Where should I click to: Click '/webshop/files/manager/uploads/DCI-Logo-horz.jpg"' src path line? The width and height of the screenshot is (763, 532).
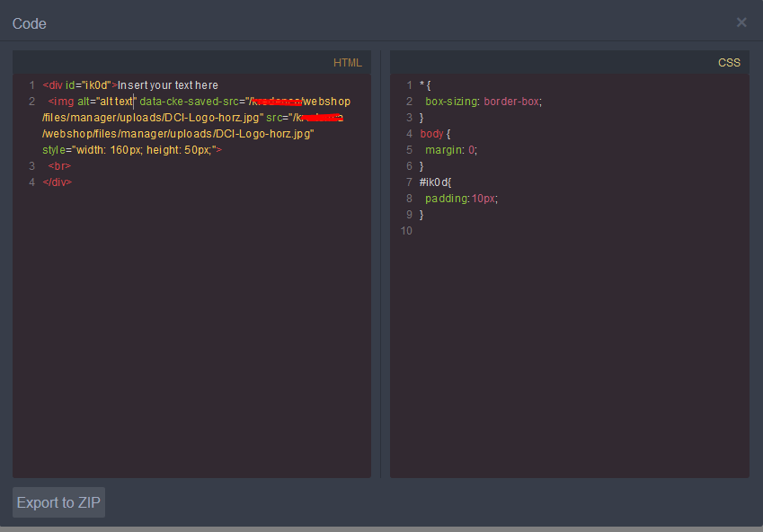[178, 134]
